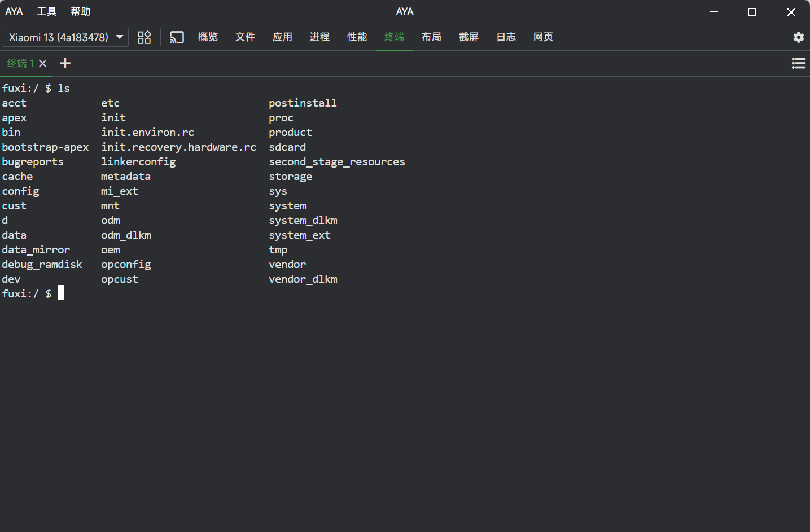The height and width of the screenshot is (532, 810).
Task: Click the terminal prompt cursor area
Action: click(x=61, y=293)
